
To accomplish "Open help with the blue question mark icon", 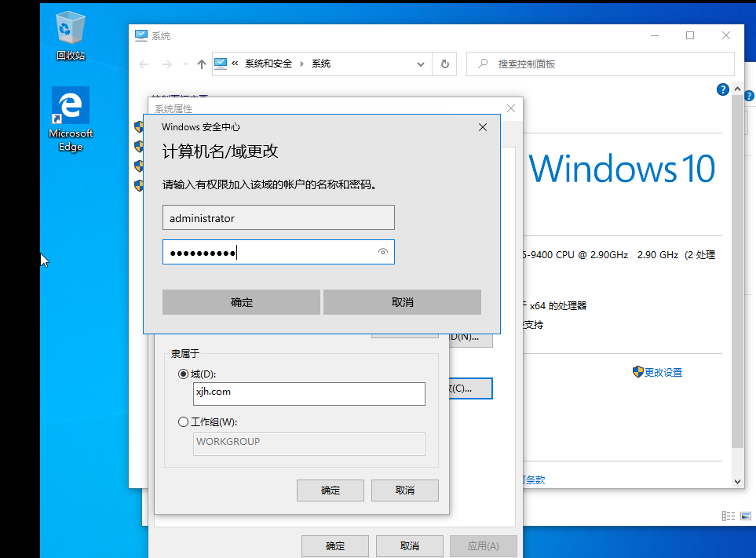I will 722,89.
